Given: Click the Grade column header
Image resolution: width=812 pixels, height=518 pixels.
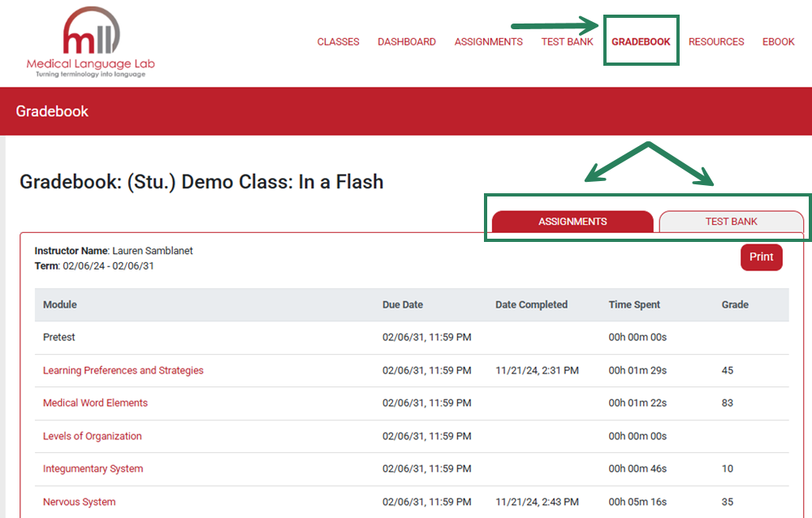Looking at the screenshot, I should (x=734, y=304).
